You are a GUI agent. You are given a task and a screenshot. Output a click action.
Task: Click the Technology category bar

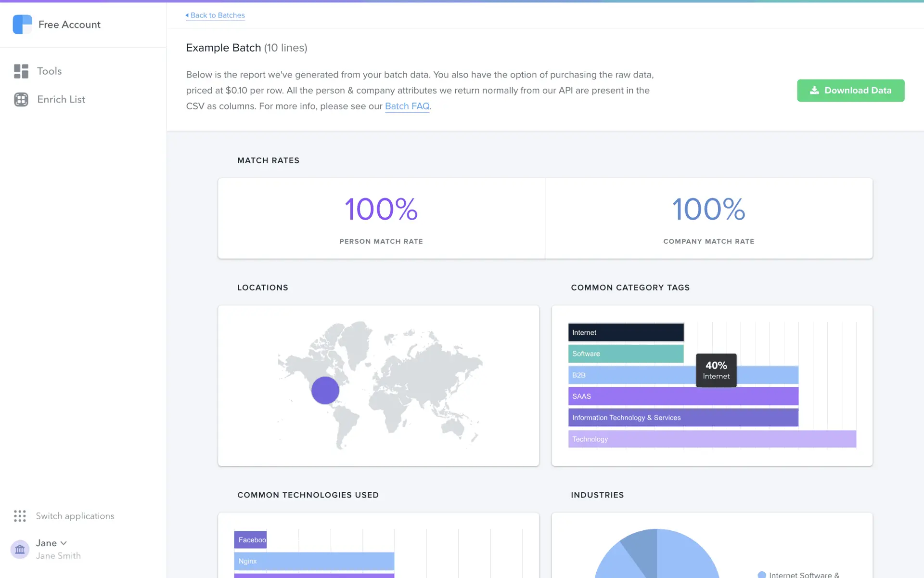pos(712,439)
